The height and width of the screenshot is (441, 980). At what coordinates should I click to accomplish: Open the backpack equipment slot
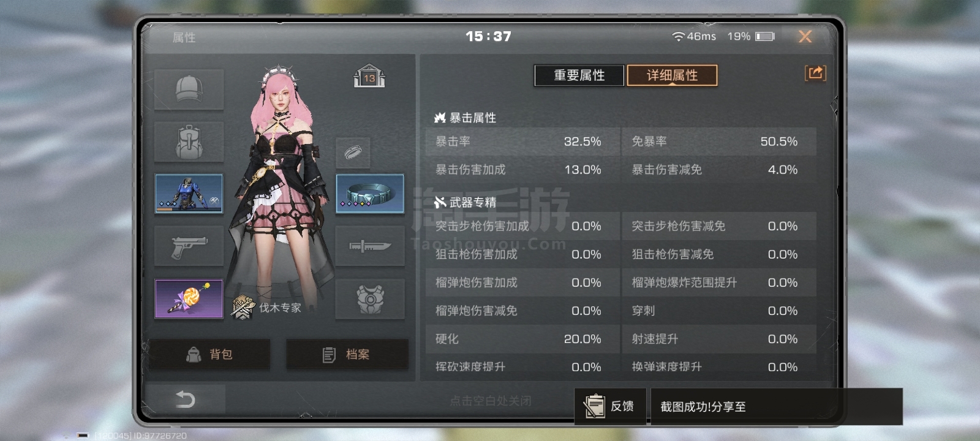(x=189, y=141)
